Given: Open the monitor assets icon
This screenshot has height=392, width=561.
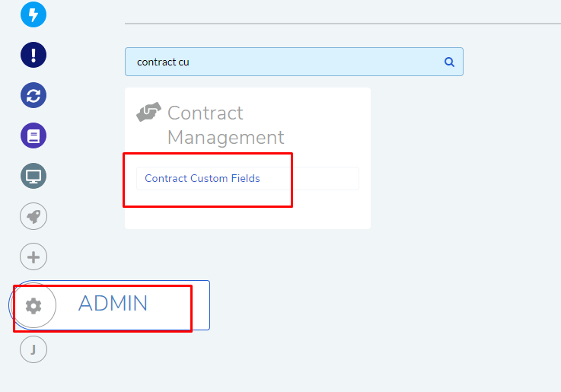Looking at the screenshot, I should point(33,176).
